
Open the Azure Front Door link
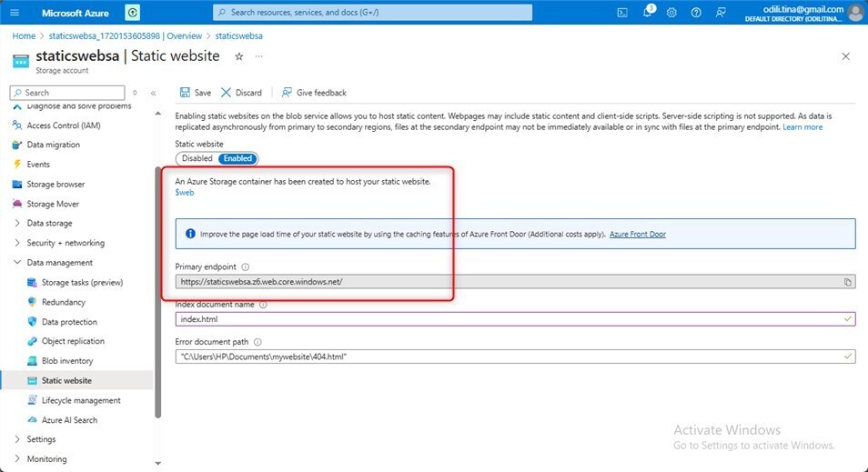(637, 234)
